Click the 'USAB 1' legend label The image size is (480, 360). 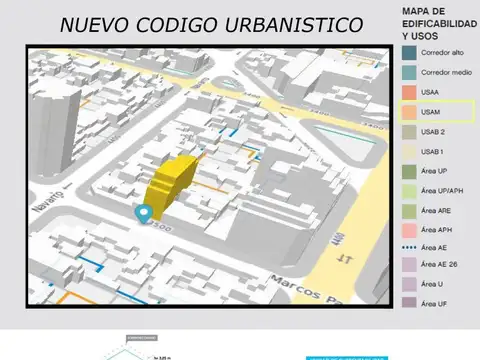(432, 152)
